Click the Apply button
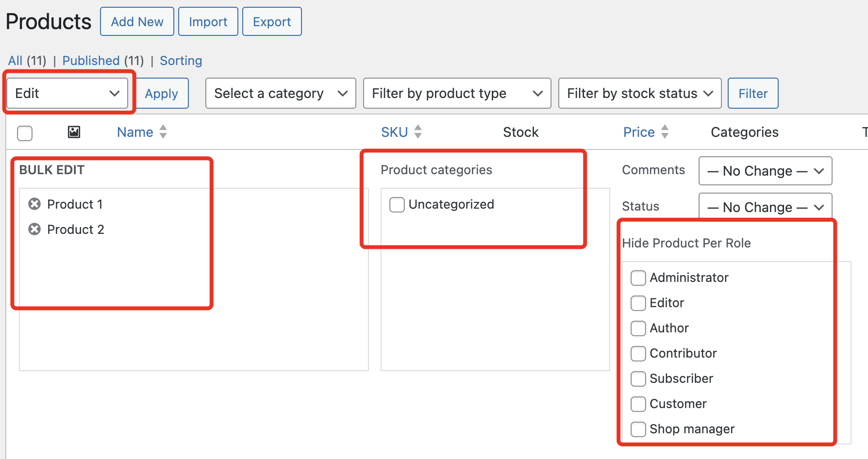Image resolution: width=868 pixels, height=459 pixels. click(x=162, y=93)
